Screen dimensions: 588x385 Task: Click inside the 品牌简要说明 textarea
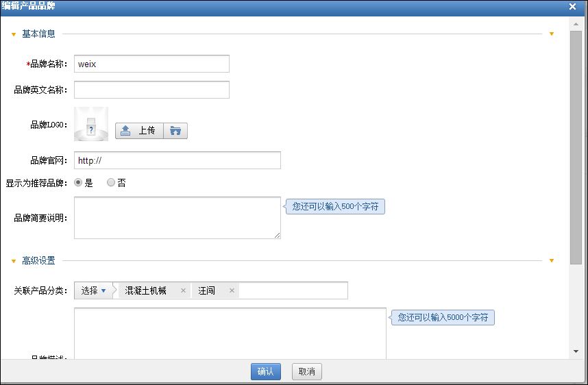point(177,218)
